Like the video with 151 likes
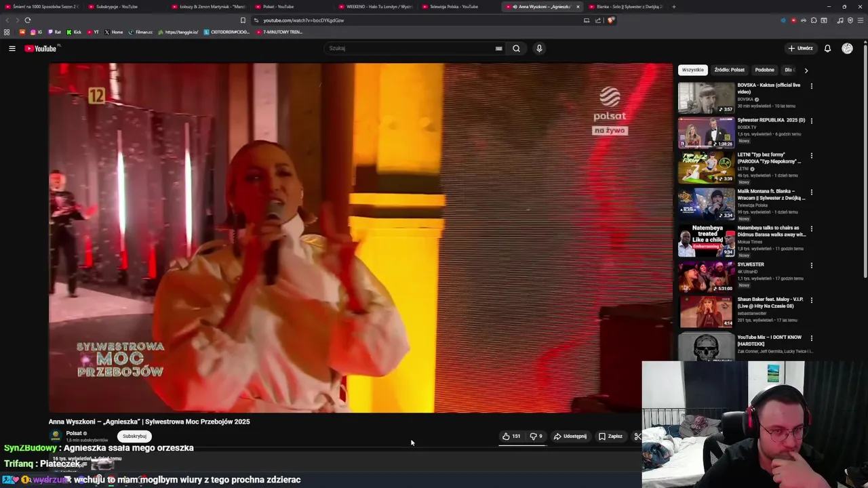 click(511, 436)
